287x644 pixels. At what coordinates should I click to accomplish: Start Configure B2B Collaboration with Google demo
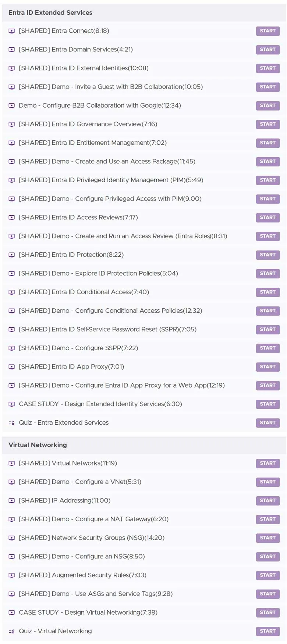click(x=267, y=105)
